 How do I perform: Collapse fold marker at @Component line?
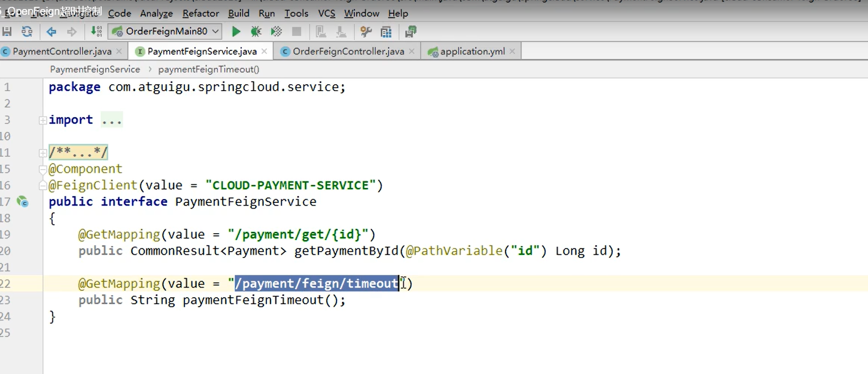point(42,170)
